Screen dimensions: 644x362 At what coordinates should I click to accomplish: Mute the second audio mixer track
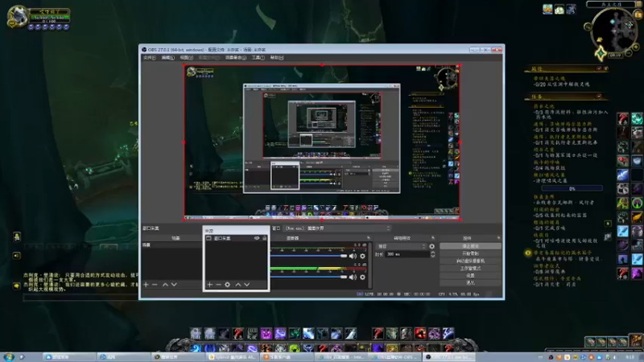353,278
